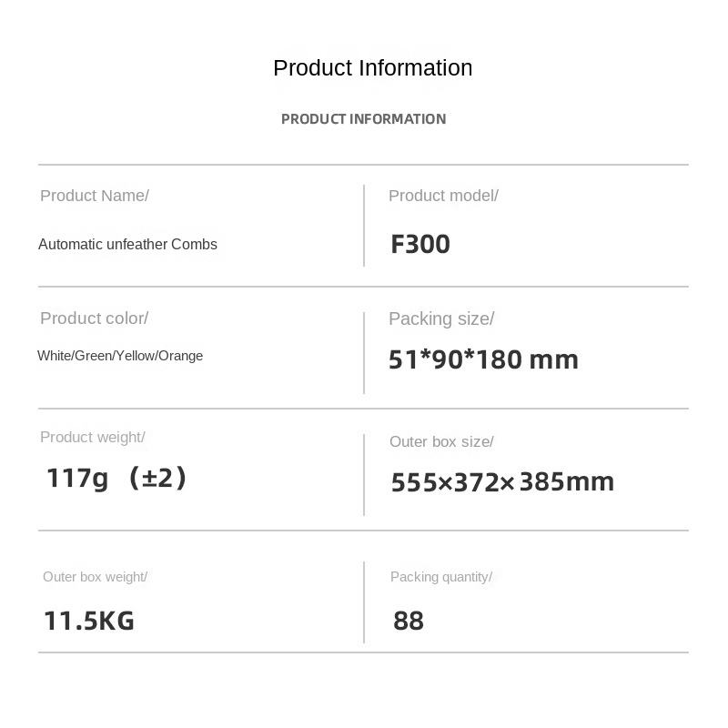The image size is (728, 728).
Task: Click the vertical divider beside "F300"
Action: [x=364, y=226]
